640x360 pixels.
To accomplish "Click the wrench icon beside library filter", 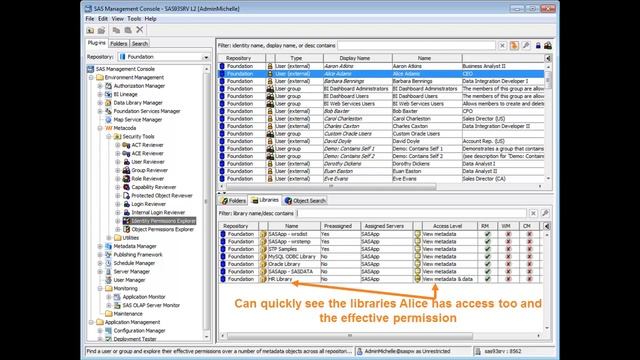I will point(545,213).
